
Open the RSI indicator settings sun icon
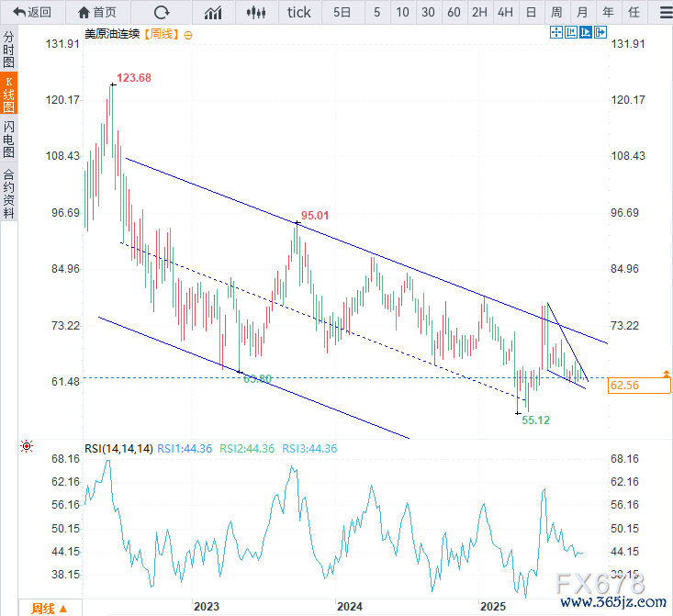pos(27,447)
